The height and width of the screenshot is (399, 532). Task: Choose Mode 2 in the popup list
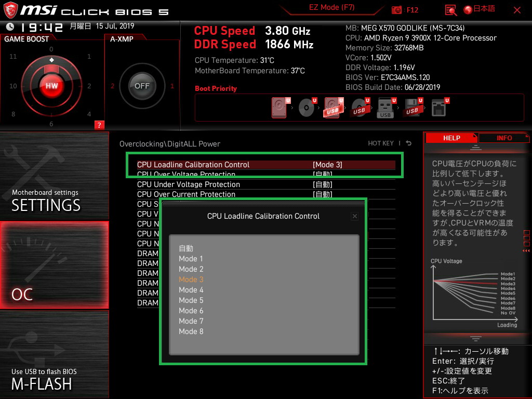191,269
